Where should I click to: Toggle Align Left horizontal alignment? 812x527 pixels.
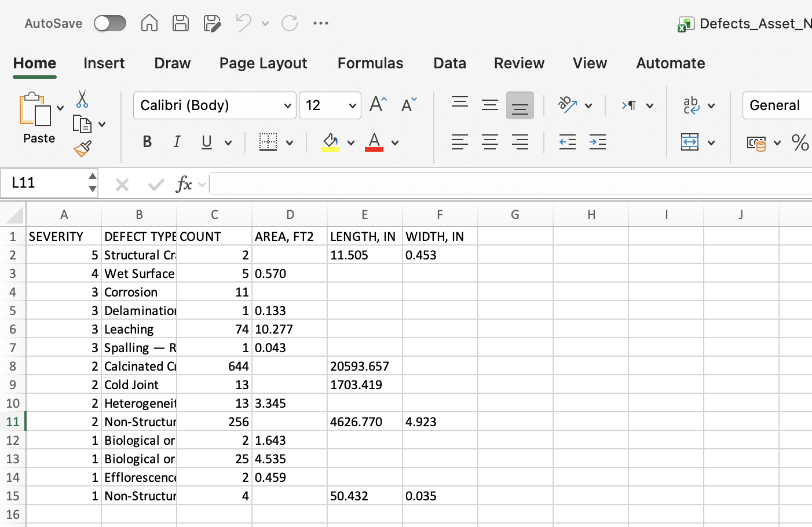click(x=460, y=142)
